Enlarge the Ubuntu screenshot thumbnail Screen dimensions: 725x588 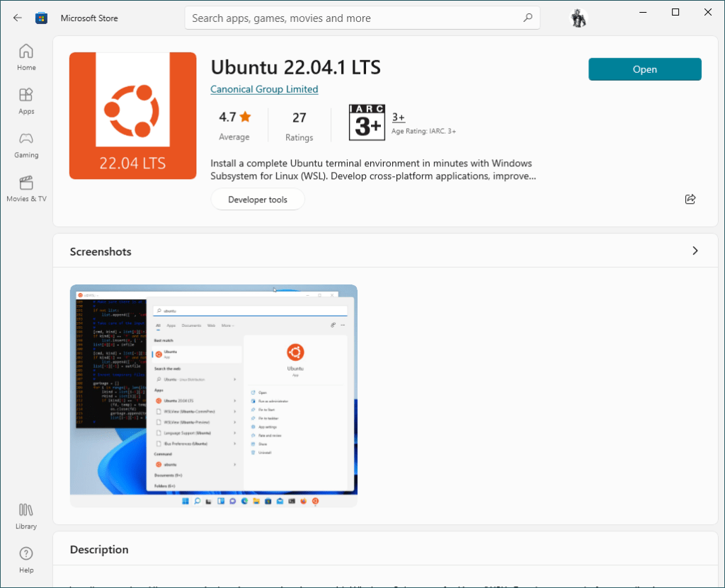[x=214, y=396]
